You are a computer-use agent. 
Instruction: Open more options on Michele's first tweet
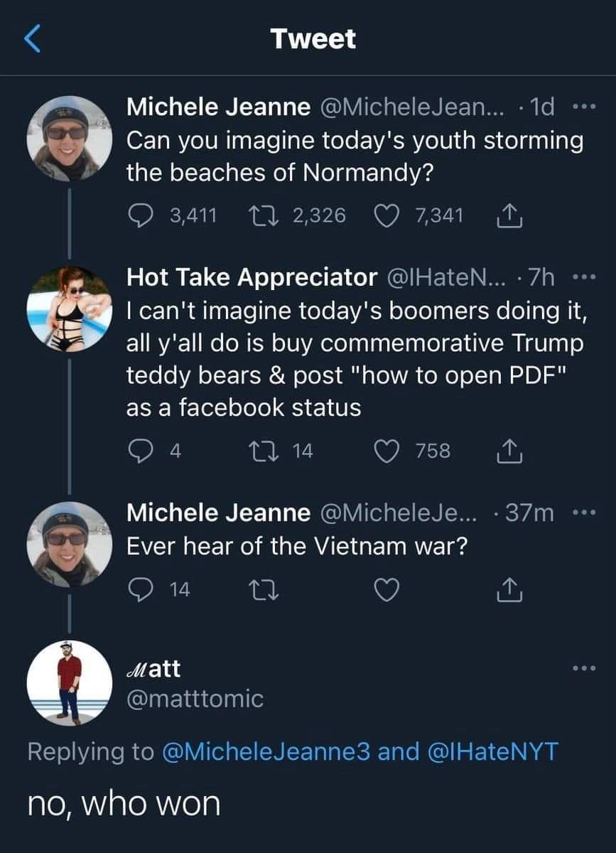coord(583,108)
